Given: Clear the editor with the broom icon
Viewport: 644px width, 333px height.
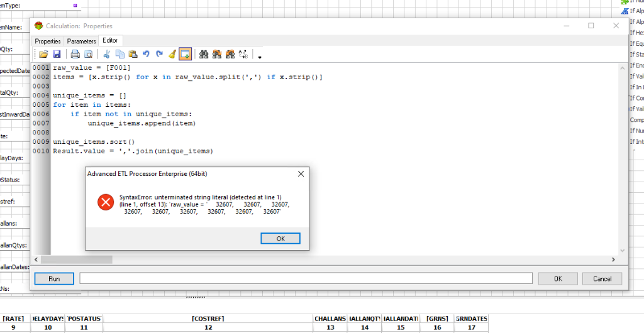Looking at the screenshot, I should tap(172, 54).
